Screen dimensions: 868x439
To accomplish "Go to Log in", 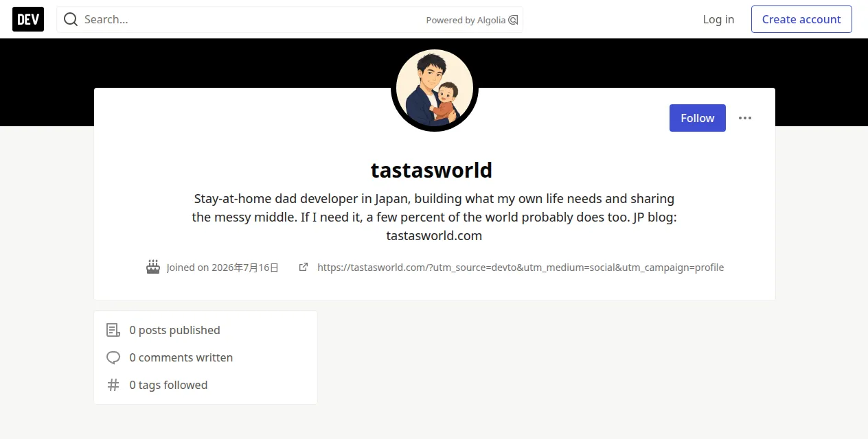I will [x=718, y=19].
